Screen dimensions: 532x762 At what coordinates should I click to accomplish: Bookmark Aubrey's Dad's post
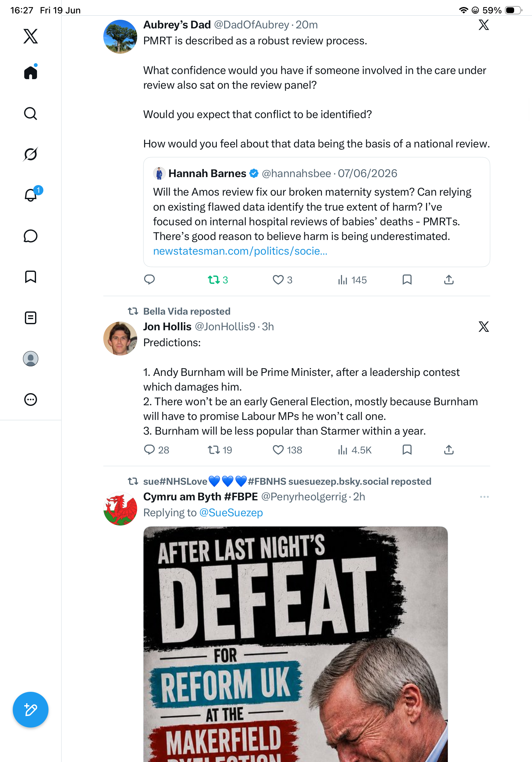coord(407,280)
